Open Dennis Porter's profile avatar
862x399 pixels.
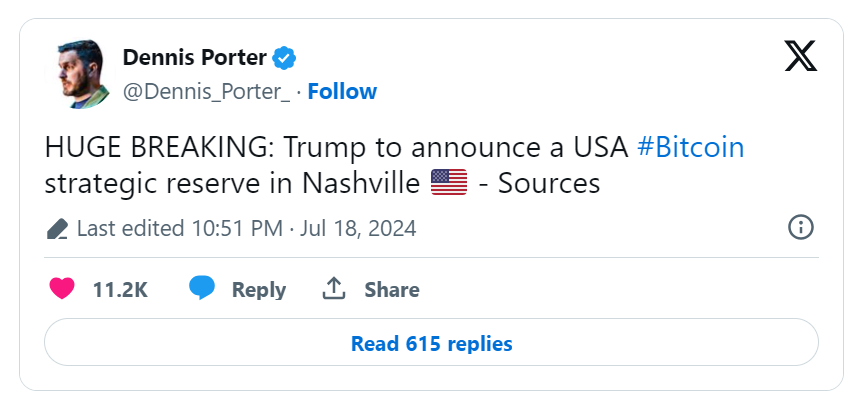[81, 74]
